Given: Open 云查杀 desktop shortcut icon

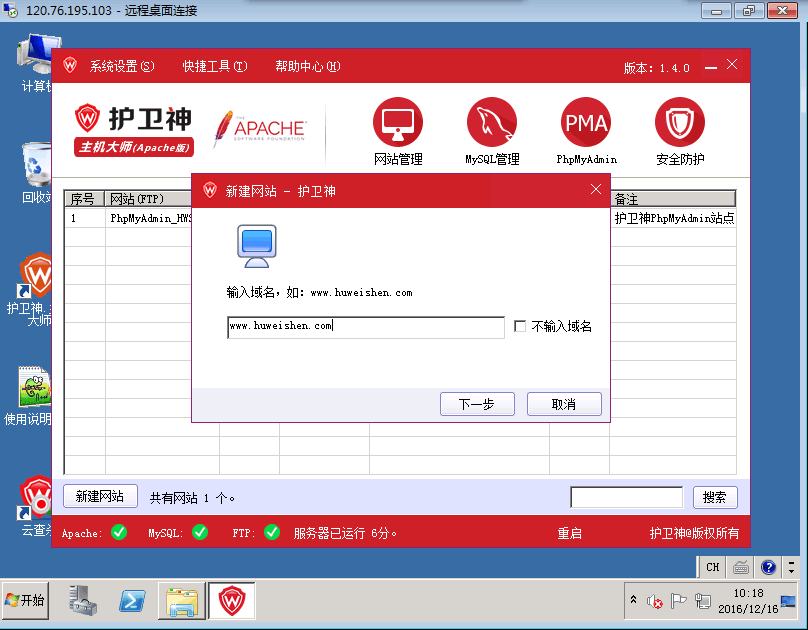Looking at the screenshot, I should tap(34, 506).
